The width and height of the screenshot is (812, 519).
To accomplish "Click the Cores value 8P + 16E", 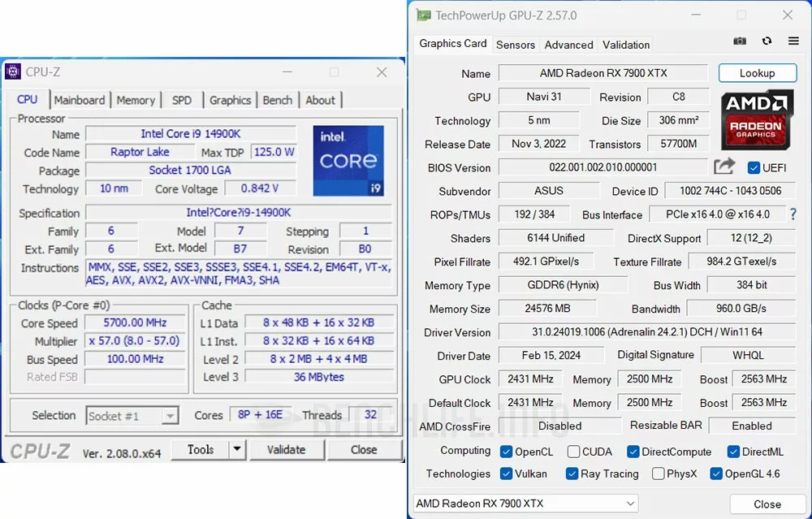I will click(260, 415).
